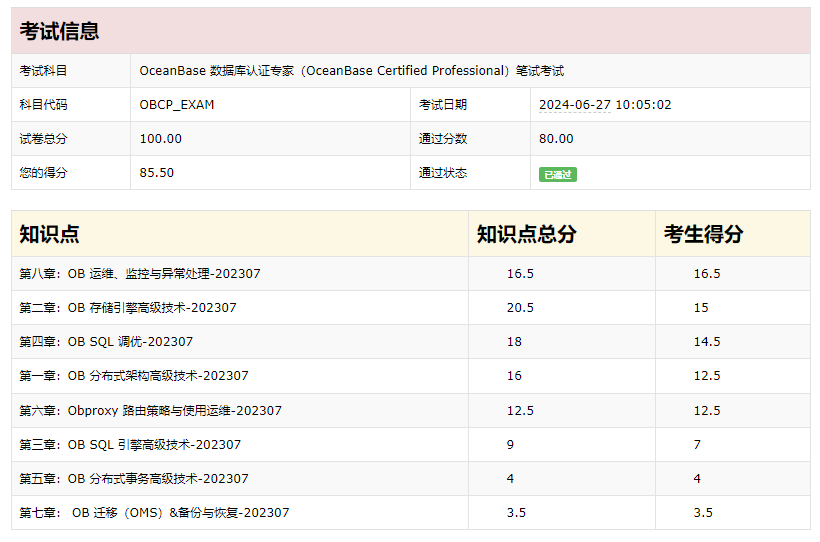Click the green 已通过 status badge

point(557,174)
